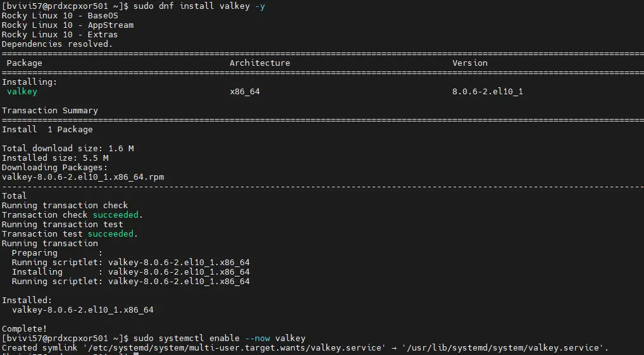The image size is (644, 355).
Task: Click 'sudo systemctl enable --now valkey' command
Action: coord(220,338)
